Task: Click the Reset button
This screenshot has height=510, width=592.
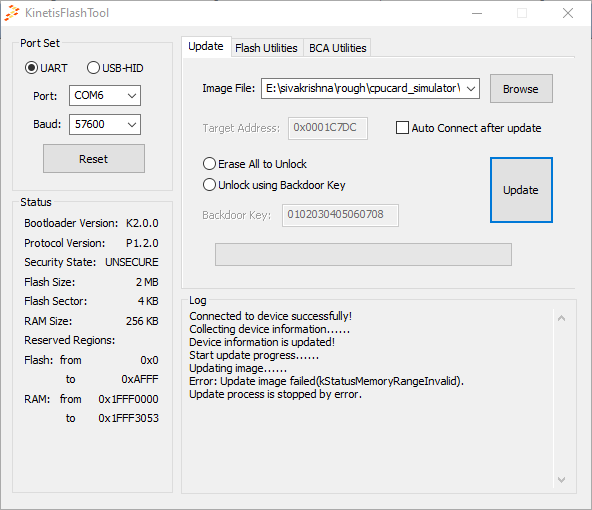Action: pos(94,159)
